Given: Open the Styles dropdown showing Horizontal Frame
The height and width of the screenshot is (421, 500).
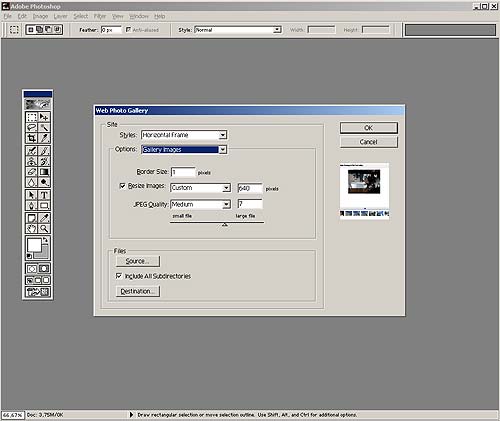Looking at the screenshot, I should point(184,135).
